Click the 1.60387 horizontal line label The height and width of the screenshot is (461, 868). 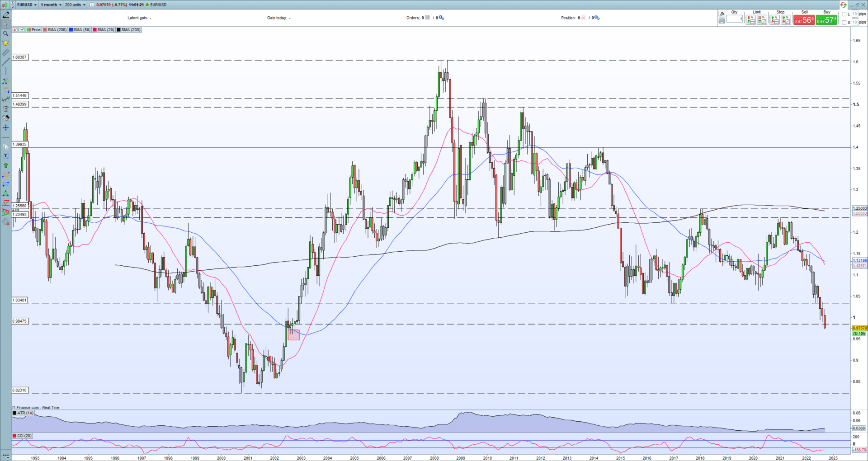[x=20, y=57]
